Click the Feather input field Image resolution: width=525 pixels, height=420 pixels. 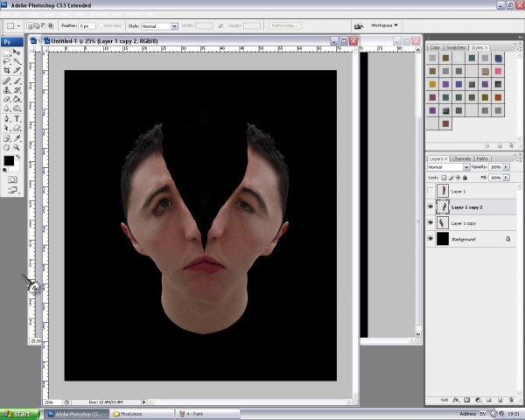(87, 25)
